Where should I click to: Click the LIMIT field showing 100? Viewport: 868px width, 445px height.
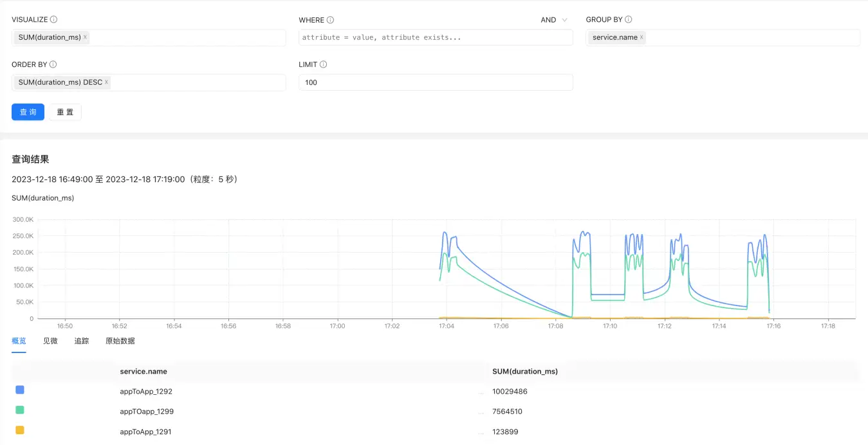click(x=435, y=82)
